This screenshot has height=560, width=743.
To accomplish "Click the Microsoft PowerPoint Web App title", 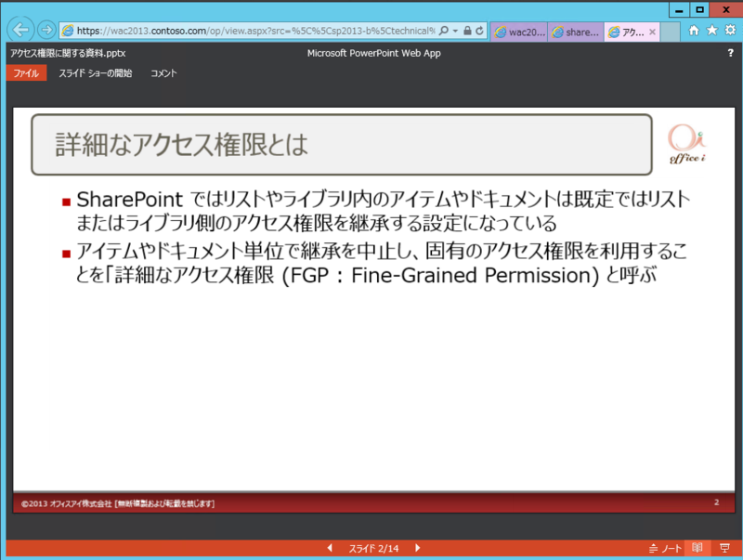I will point(374,53).
